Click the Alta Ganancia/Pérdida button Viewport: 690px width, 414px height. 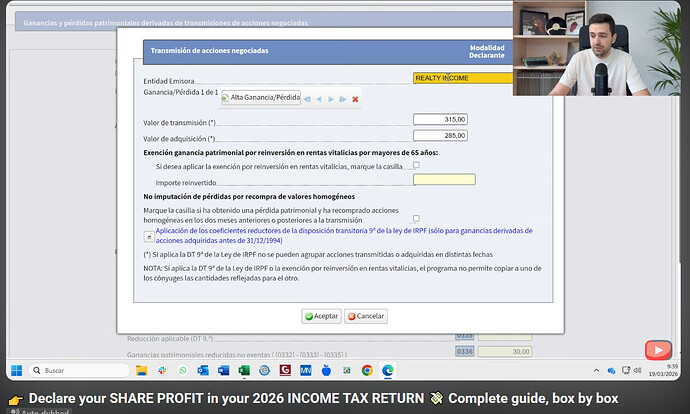(x=261, y=98)
